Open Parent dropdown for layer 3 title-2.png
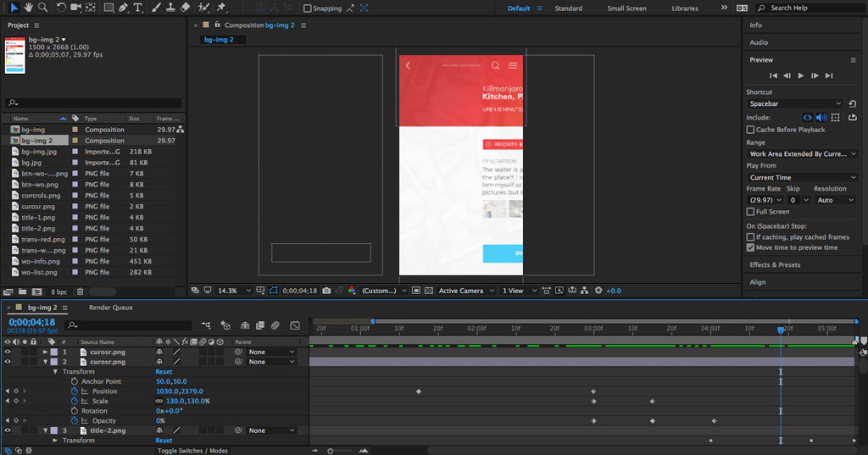 click(x=271, y=430)
